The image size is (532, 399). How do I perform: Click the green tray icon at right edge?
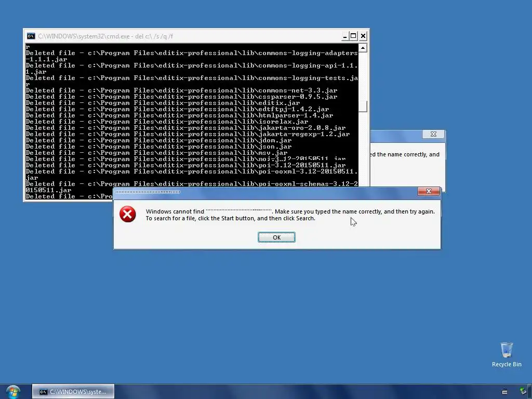pyautogui.click(x=524, y=392)
